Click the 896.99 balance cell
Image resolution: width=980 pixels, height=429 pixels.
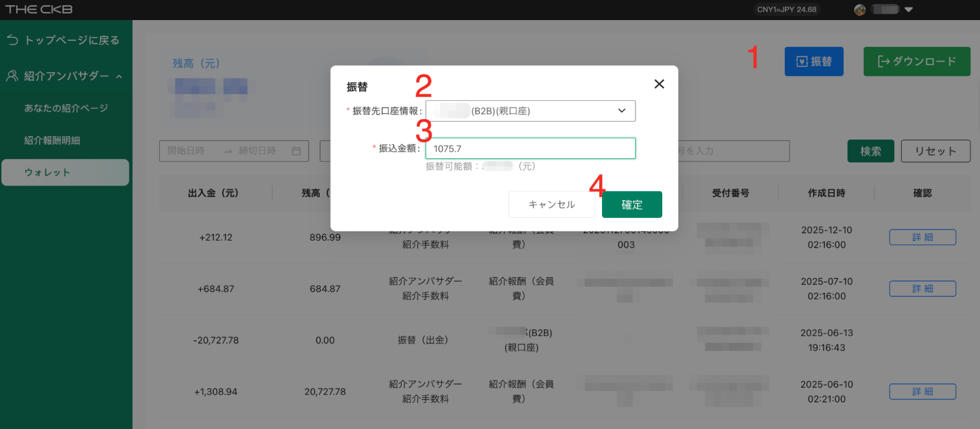(x=325, y=238)
